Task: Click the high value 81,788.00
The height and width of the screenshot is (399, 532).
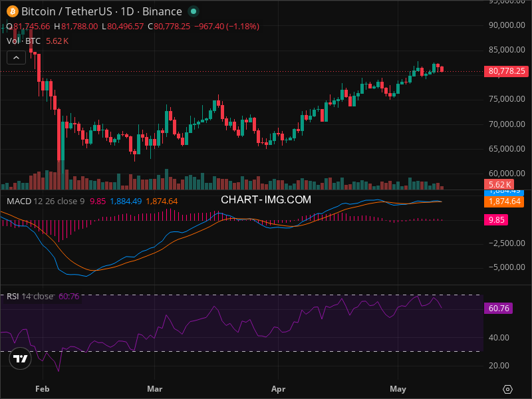Action: pyautogui.click(x=79, y=27)
